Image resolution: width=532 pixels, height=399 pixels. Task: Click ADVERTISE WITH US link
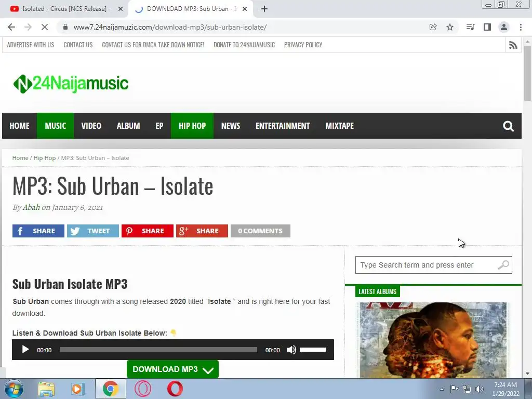pos(31,45)
